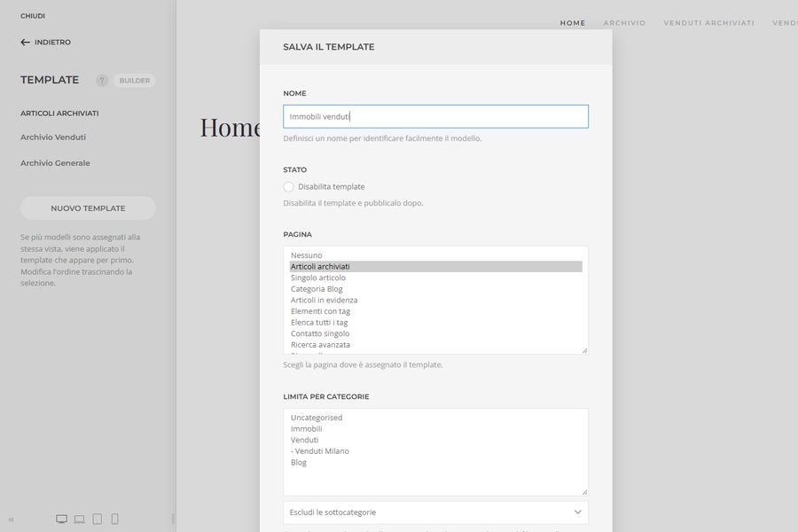Click the INDIETRO back arrow icon
798x532 pixels.
25,43
